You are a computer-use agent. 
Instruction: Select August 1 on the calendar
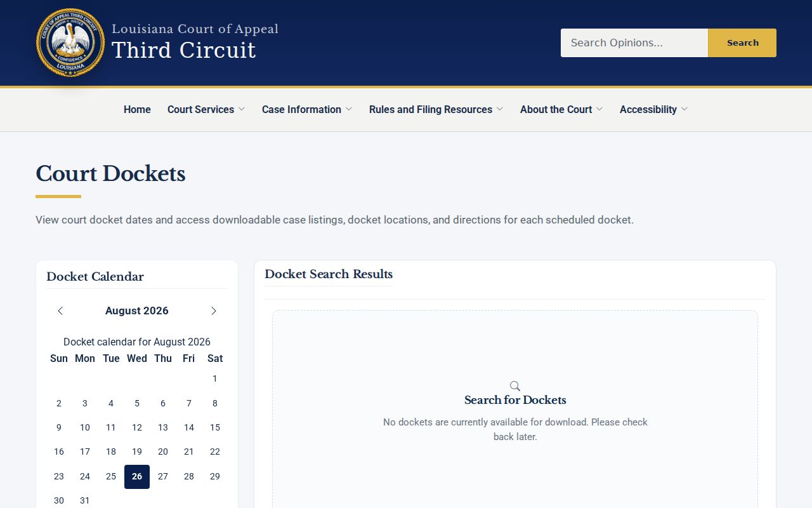tap(215, 378)
